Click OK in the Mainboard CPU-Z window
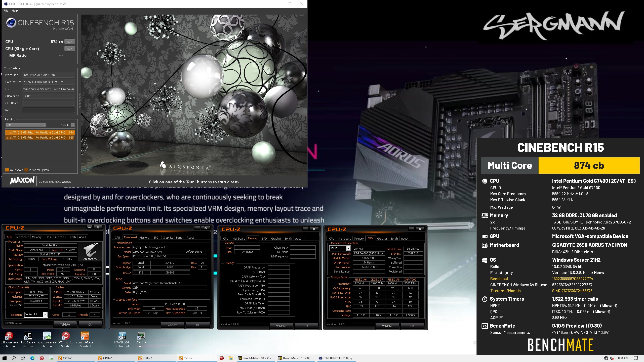The height and width of the screenshot is (362, 644). click(x=198, y=325)
